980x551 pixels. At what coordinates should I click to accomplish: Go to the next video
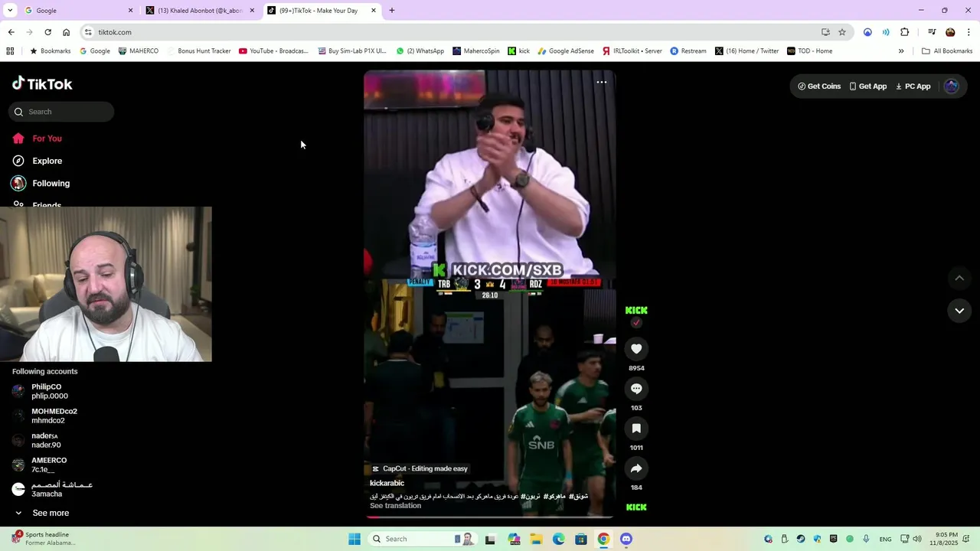point(959,311)
